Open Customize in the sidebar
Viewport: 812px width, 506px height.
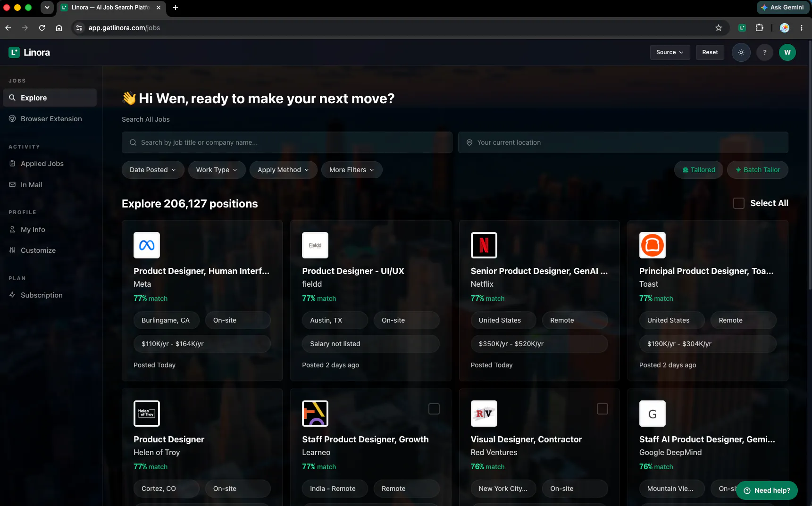pos(50,250)
